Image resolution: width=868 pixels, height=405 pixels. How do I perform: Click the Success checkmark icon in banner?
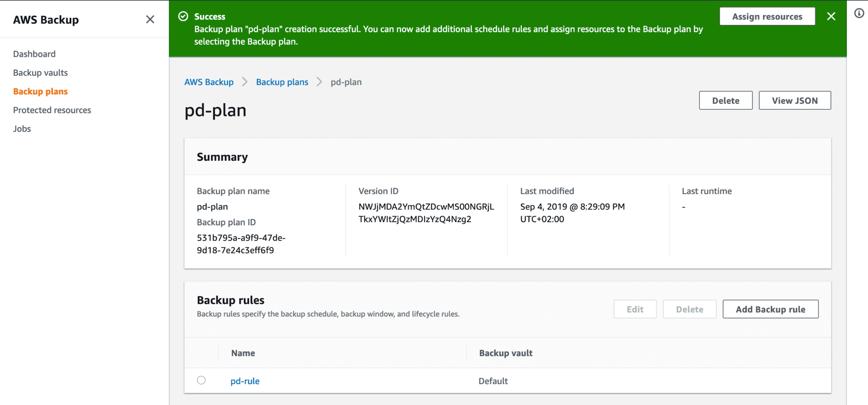183,16
